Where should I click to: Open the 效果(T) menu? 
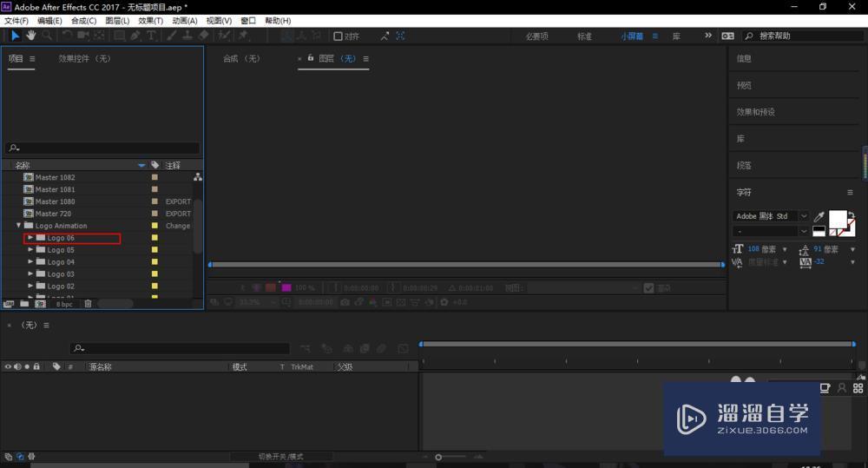click(x=150, y=21)
